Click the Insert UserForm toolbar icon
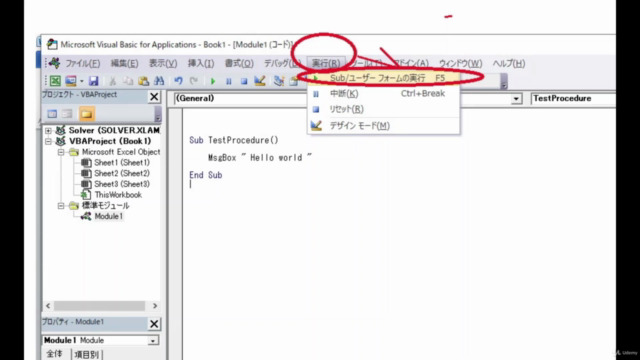640x360 pixels. click(71, 81)
